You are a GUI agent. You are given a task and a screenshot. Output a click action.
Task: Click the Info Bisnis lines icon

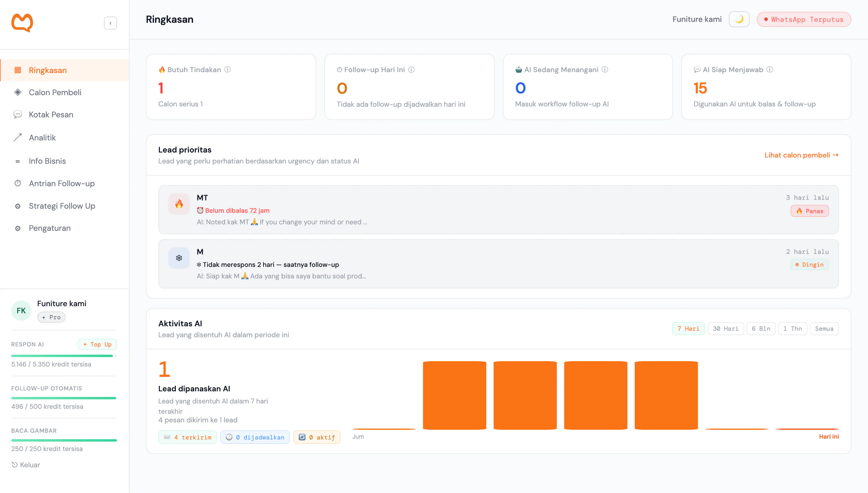click(18, 161)
